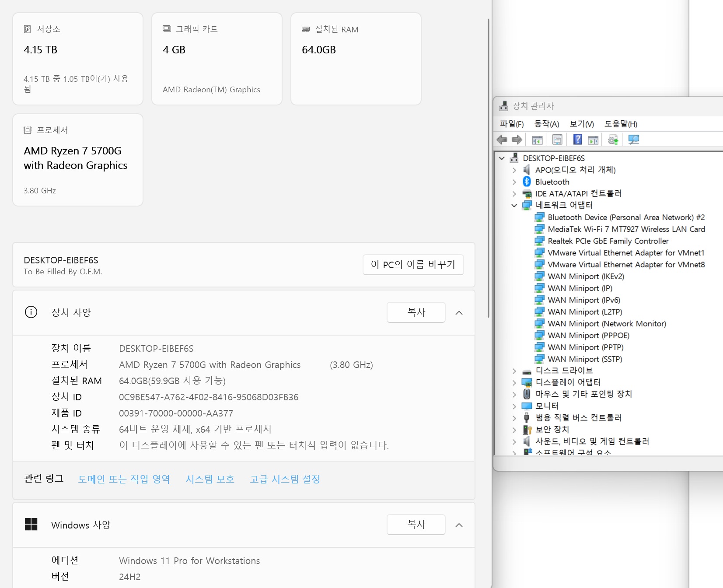Expand the IDE ATA/ATAPI 컨트롤러 node

[514, 193]
